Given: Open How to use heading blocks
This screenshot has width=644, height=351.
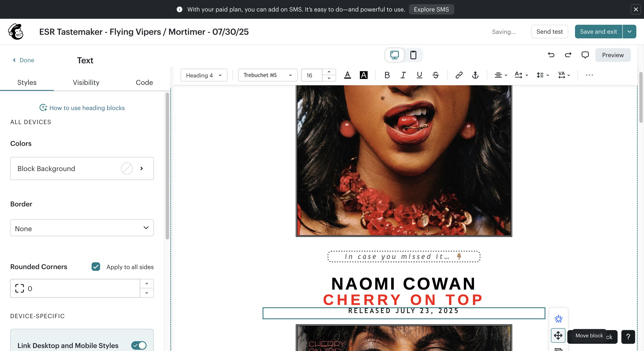Looking at the screenshot, I should click(x=82, y=108).
